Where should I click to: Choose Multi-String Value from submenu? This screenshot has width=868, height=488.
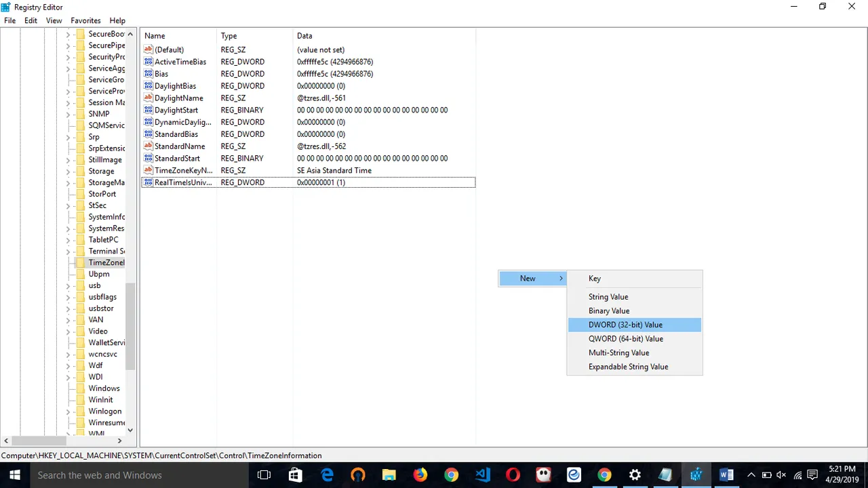click(x=635, y=352)
